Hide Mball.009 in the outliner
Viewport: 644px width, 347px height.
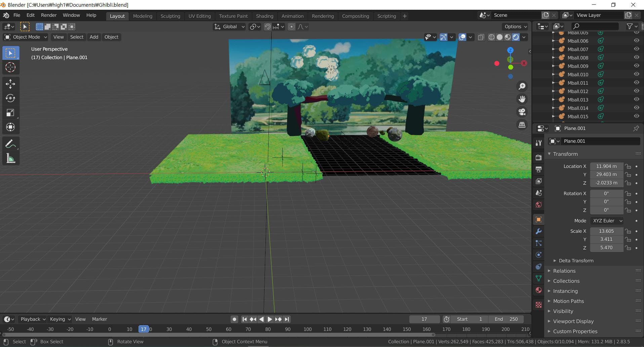click(x=636, y=66)
